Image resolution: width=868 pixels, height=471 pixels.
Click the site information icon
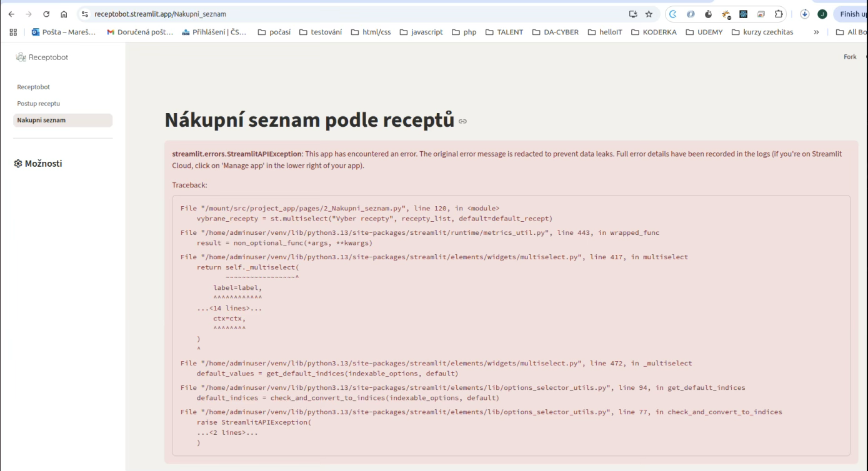pyautogui.click(x=85, y=14)
